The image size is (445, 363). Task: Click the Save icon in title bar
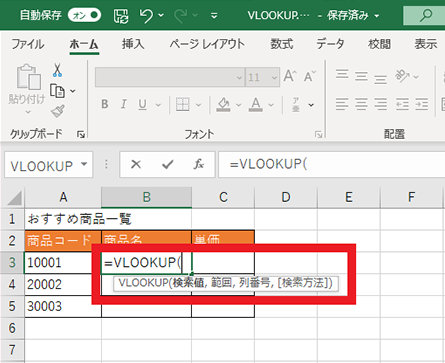pyautogui.click(x=121, y=16)
